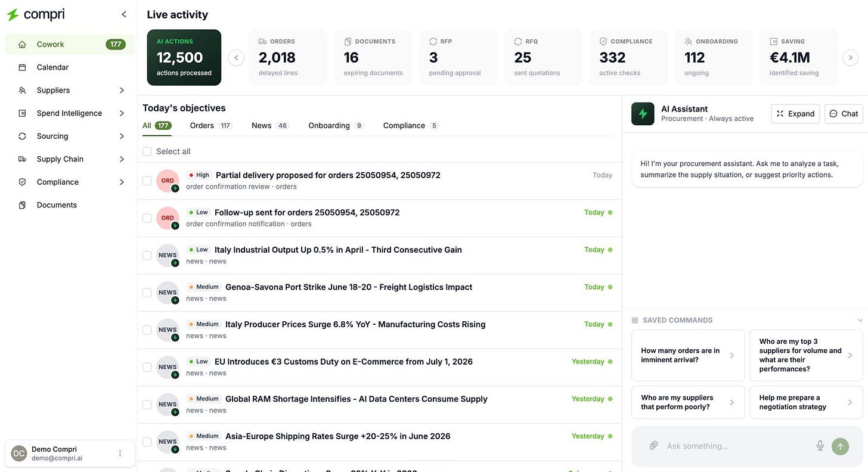This screenshot has height=472, width=868.
Task: Show previous activity cards with left arrow
Action: click(236, 58)
